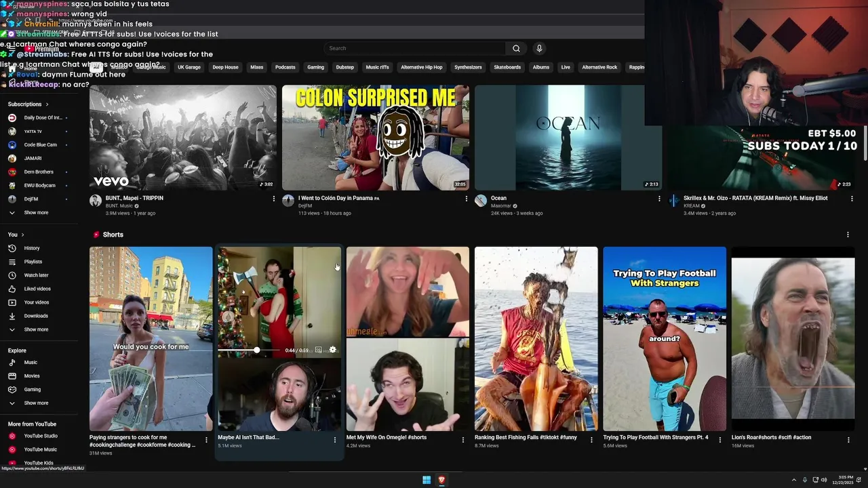Open the BUNT. Mapei TRIPPIN thumbnail
The width and height of the screenshot is (868, 488).
click(x=183, y=138)
